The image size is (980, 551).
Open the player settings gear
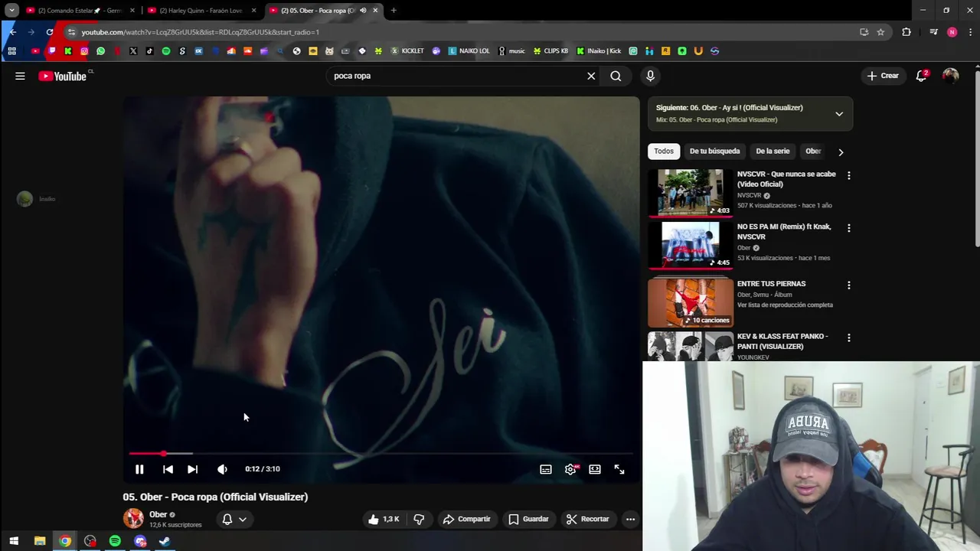coord(570,469)
